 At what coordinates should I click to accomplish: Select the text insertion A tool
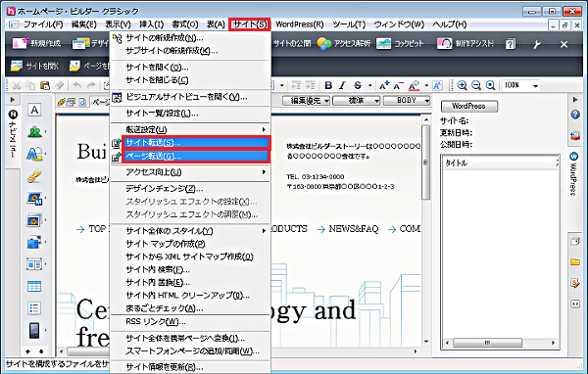point(34,111)
